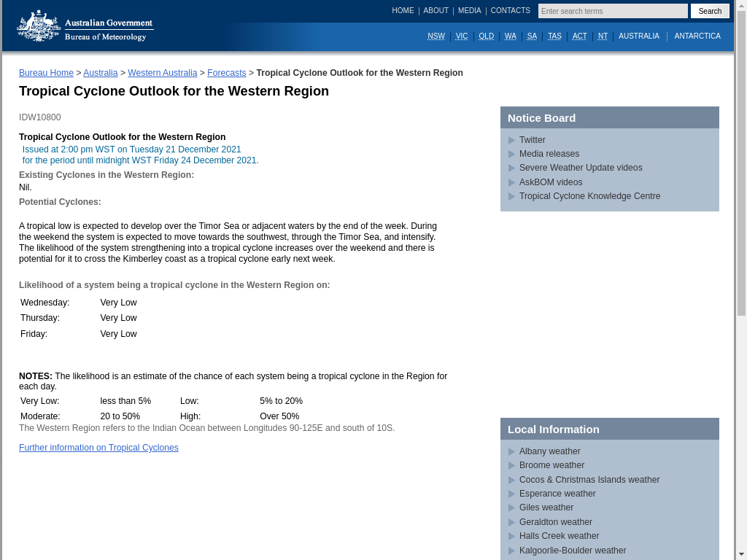The image size is (747, 560).
Task: Click arrow bullet beside Geraldton weather
Action: coord(511,522)
